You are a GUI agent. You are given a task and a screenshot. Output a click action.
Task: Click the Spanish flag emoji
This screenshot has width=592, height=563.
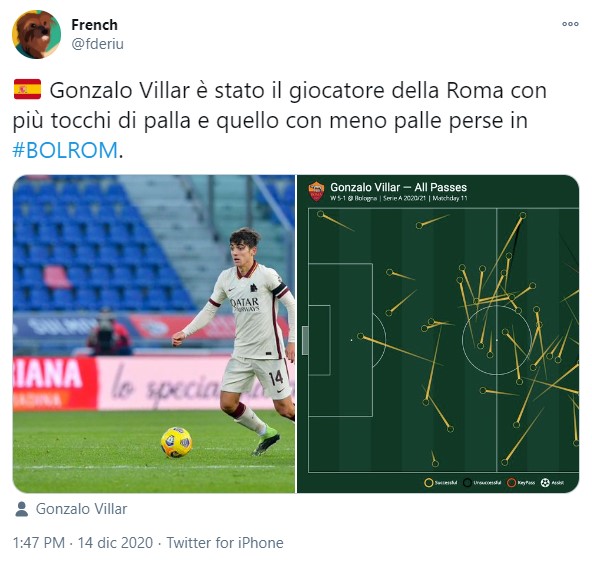coord(27,89)
